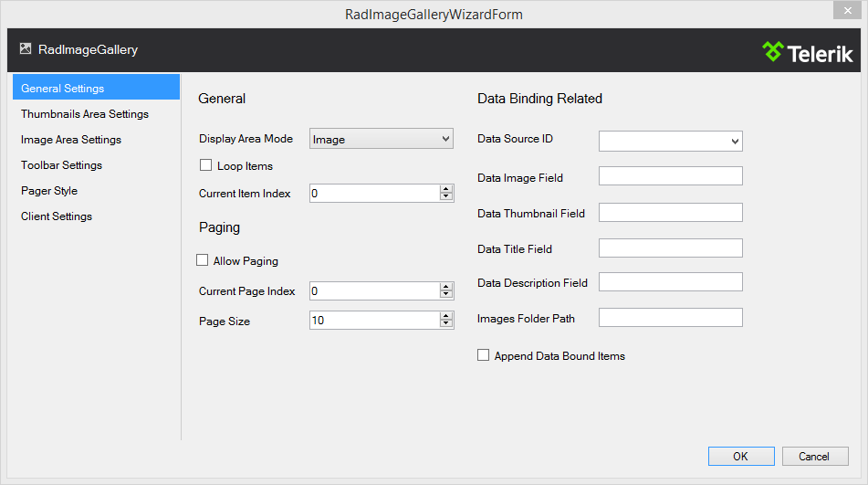Decrease Page Size with down arrow
868x485 pixels.
[x=446, y=324]
